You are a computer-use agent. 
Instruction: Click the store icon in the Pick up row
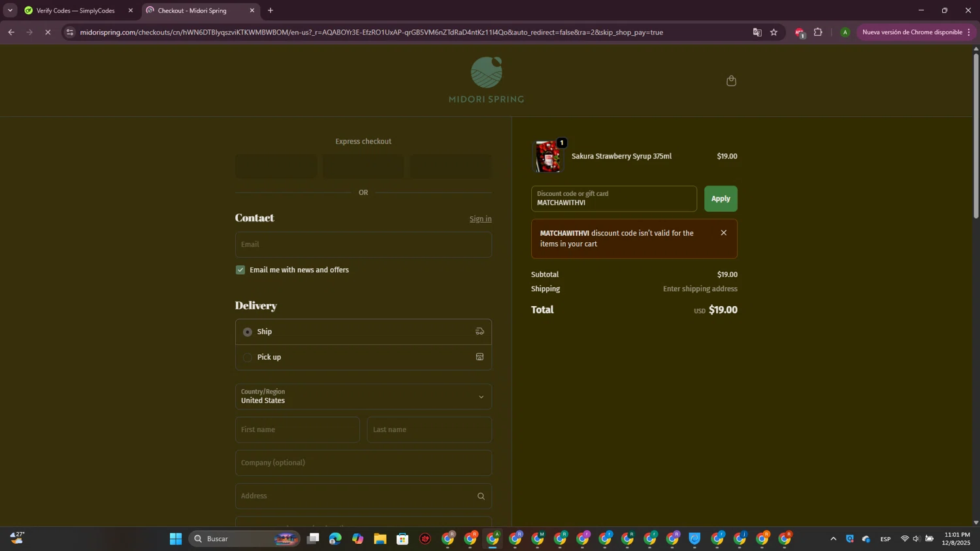[480, 357]
